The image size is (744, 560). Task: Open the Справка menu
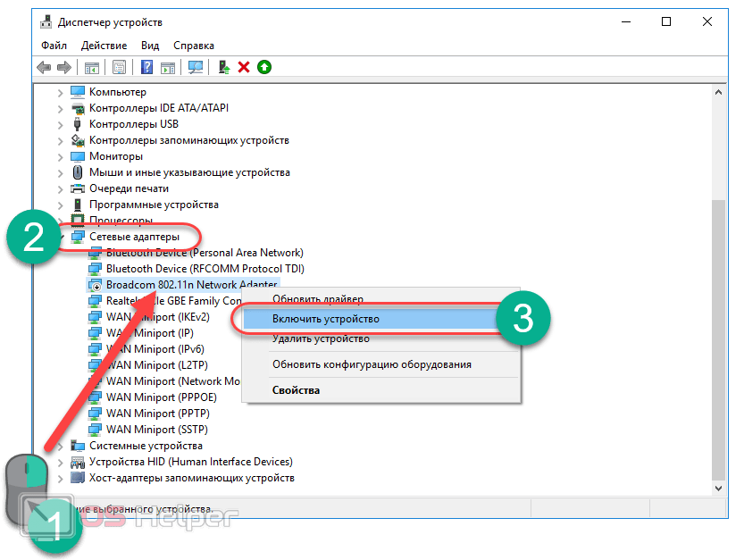tap(194, 45)
